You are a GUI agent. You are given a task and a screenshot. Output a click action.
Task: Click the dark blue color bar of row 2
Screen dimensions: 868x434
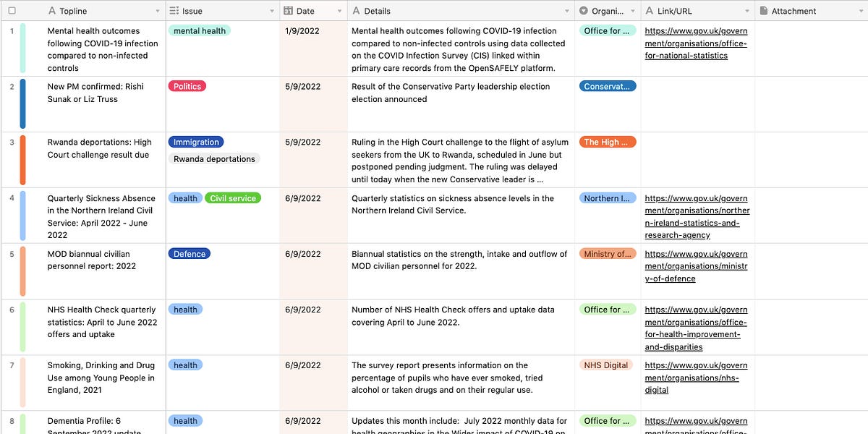pyautogui.click(x=23, y=103)
